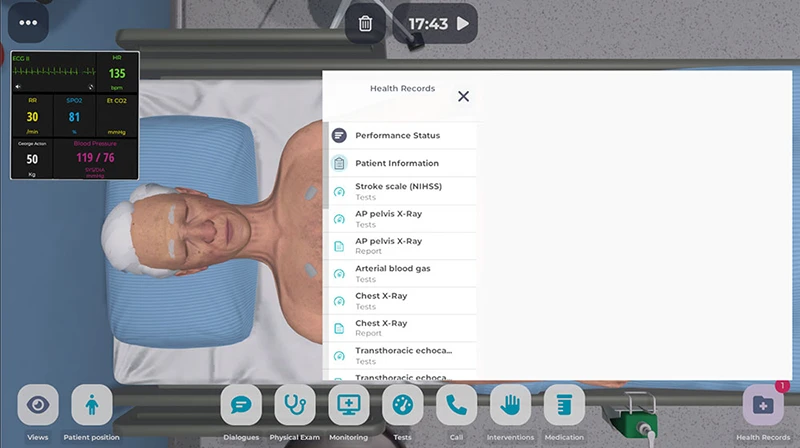Open Physical Exam stethoscope icon

point(295,405)
